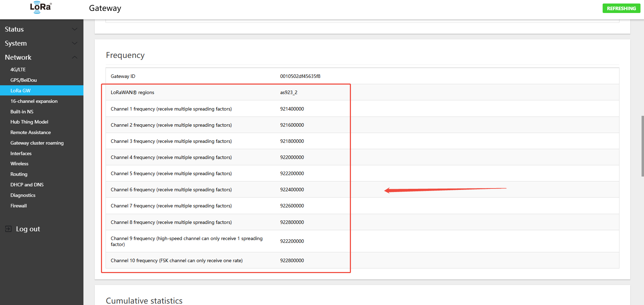This screenshot has width=644, height=305.
Task: Click the page vertical scrollbar
Action: tap(642, 146)
